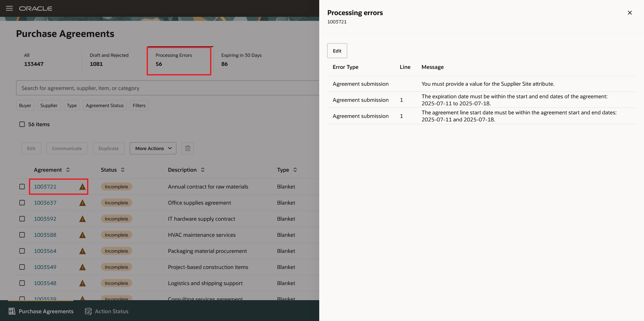The width and height of the screenshot is (644, 321).
Task: Sort the Type column
Action: (295, 170)
